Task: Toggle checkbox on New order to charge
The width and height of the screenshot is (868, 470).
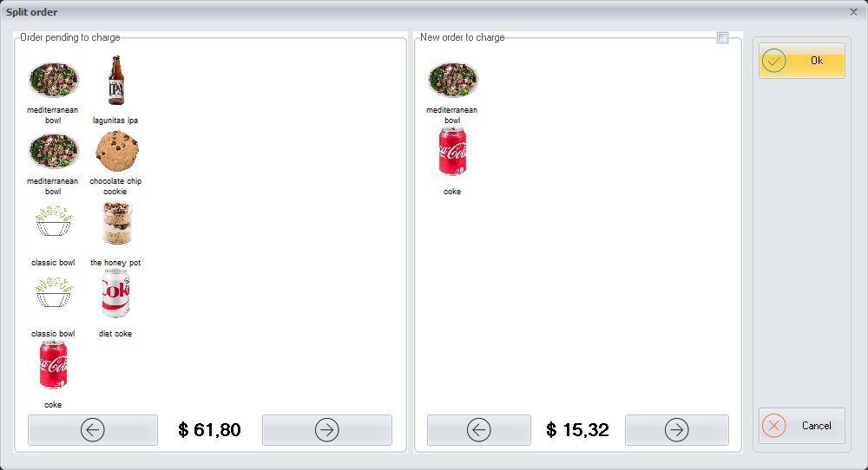Action: tap(722, 37)
